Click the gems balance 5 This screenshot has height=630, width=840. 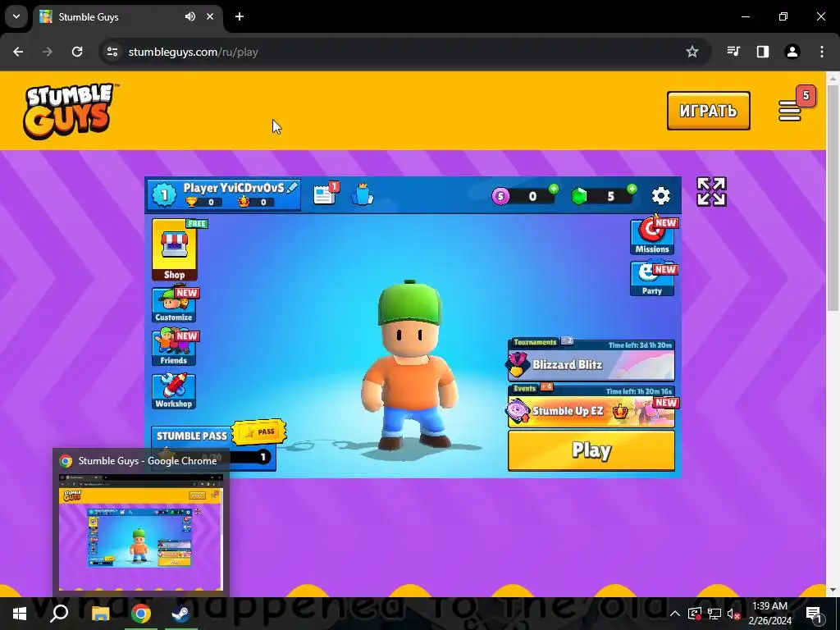coord(610,197)
